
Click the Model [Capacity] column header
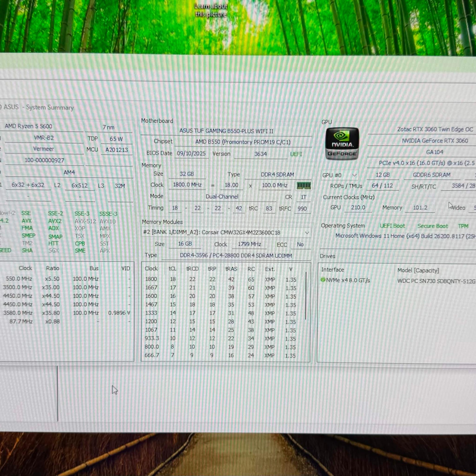(x=418, y=270)
